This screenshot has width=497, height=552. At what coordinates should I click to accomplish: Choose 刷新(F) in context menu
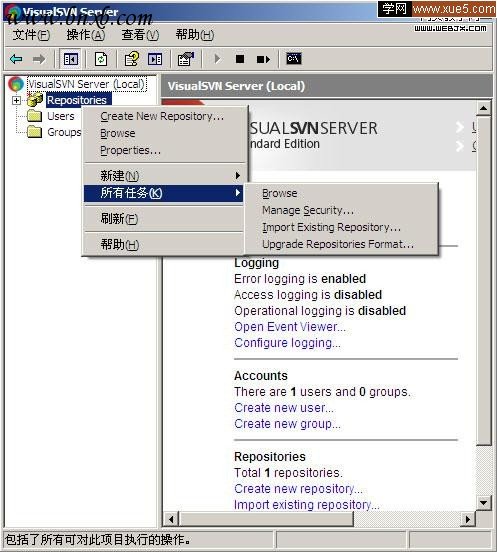164,219
